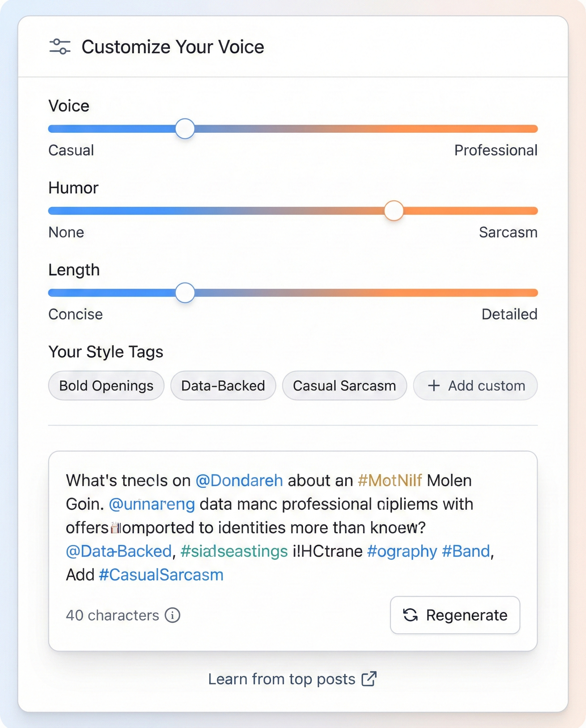
Task: Click the #CasualSarcasm hashtag in preview
Action: point(161,575)
